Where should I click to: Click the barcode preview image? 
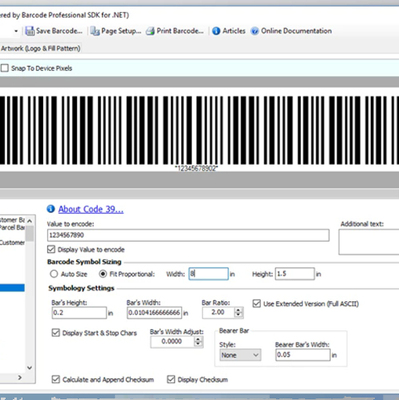(199, 130)
